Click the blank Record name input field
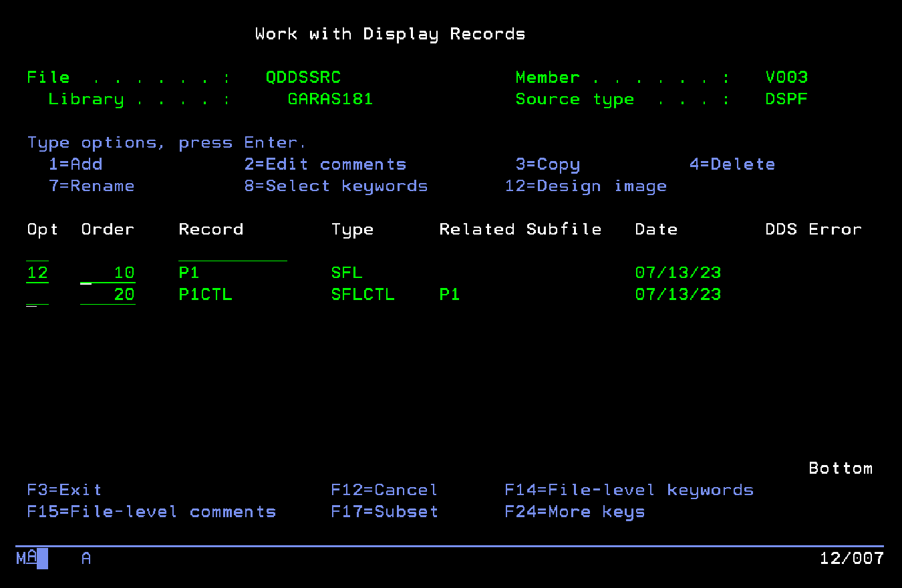This screenshot has width=902, height=588. pos(233,259)
